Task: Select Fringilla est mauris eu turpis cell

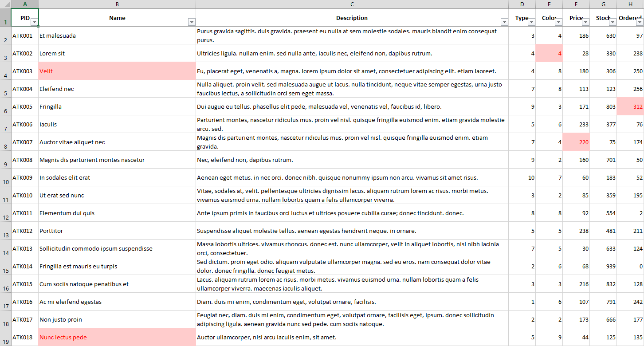Action: pos(117,266)
